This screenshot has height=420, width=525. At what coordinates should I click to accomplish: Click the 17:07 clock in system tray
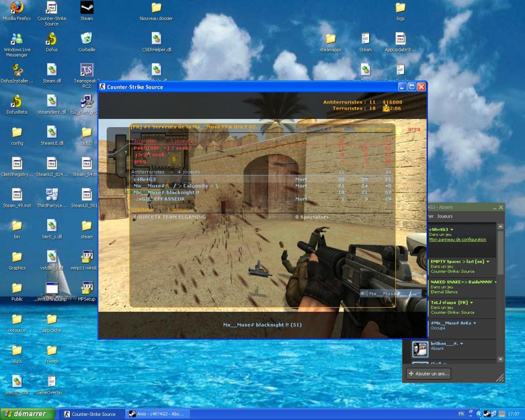click(x=514, y=414)
